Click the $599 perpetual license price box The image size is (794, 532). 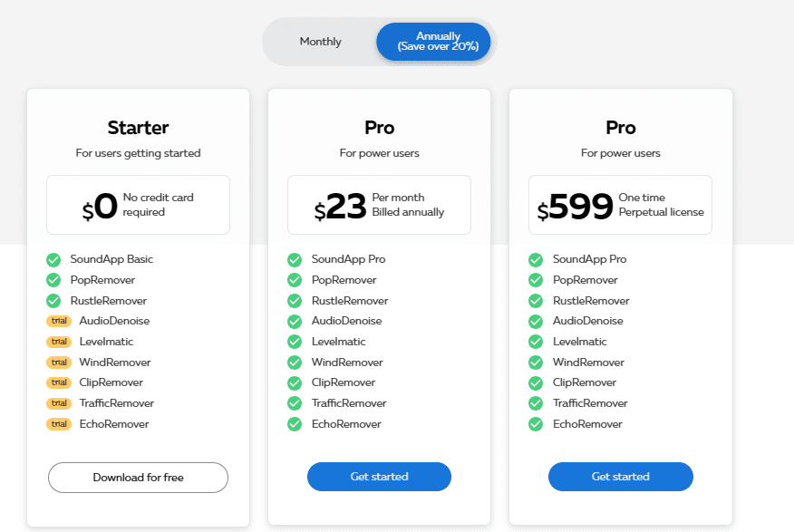pos(620,205)
